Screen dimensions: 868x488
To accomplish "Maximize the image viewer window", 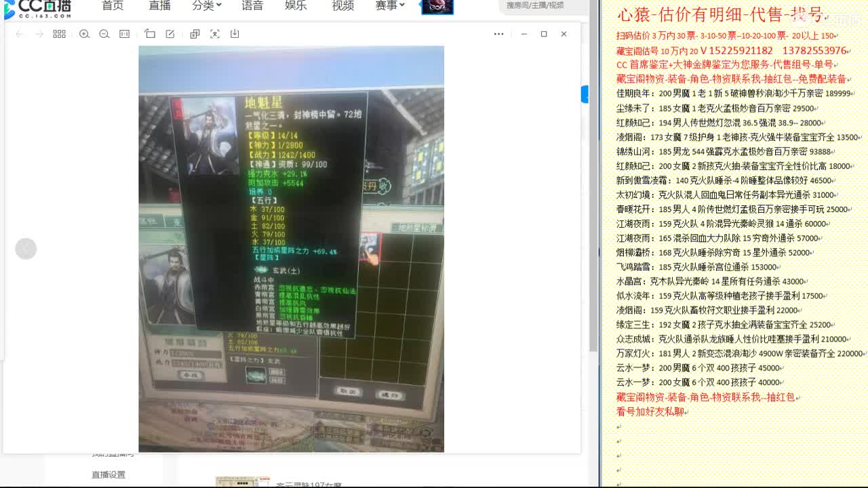I will coord(544,34).
